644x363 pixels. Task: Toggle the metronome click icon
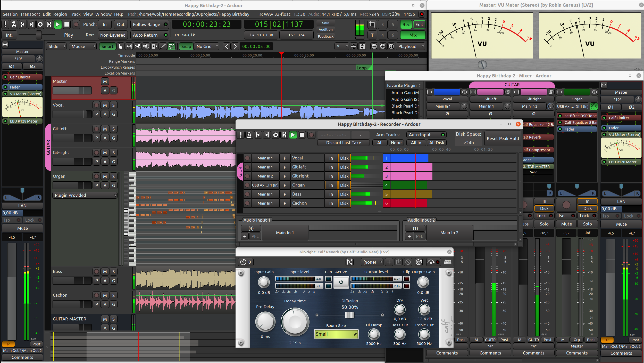pyautogui.click(x=14, y=25)
